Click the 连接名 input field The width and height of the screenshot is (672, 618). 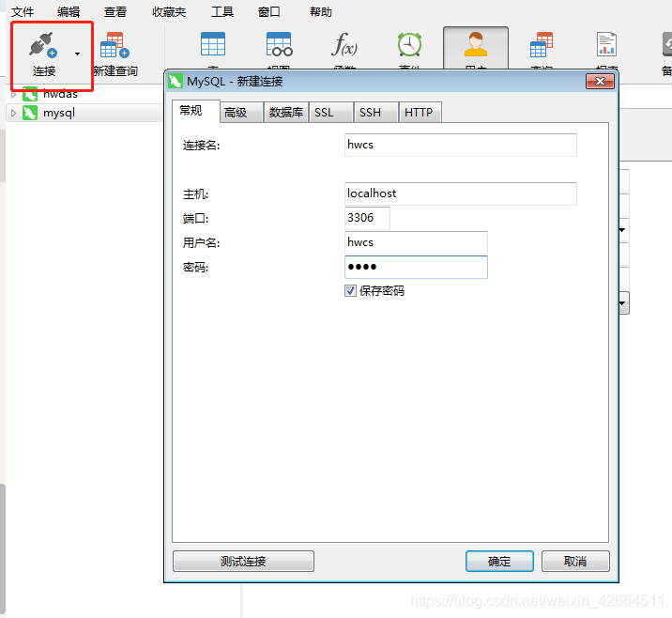coord(460,145)
